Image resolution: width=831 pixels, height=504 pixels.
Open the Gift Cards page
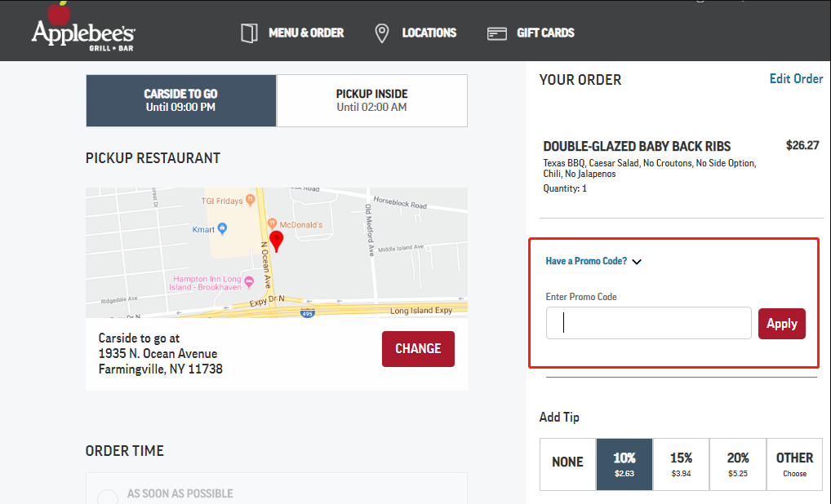[545, 33]
